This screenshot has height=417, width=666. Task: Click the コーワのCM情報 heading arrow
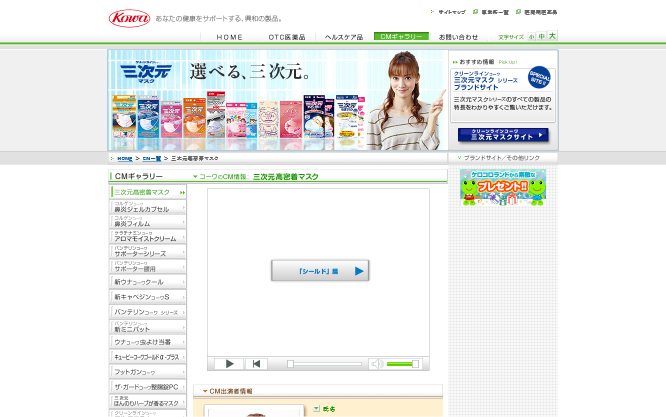pos(195,177)
